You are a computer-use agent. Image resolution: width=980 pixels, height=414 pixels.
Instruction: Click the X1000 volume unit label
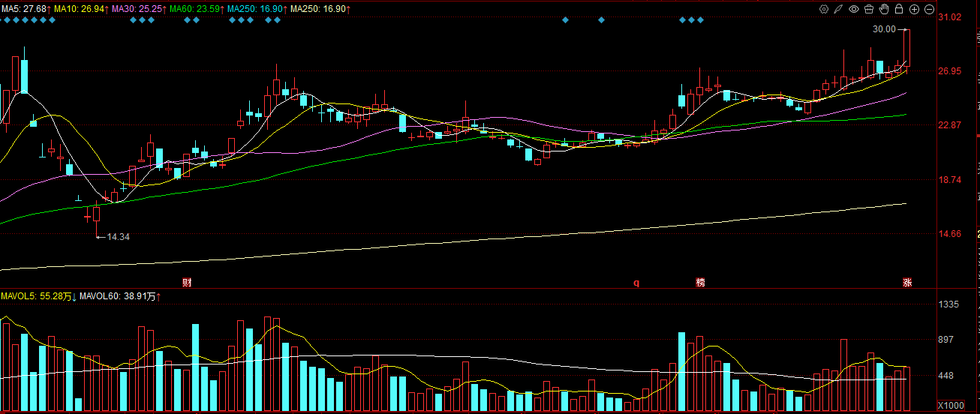[x=951, y=405]
